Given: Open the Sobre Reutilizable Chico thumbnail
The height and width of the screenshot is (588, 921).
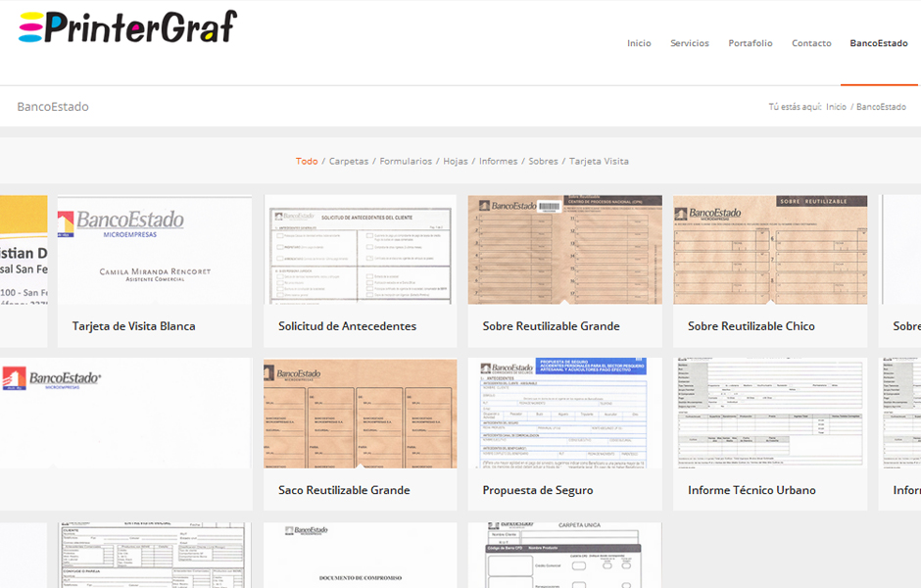Looking at the screenshot, I should [770, 250].
